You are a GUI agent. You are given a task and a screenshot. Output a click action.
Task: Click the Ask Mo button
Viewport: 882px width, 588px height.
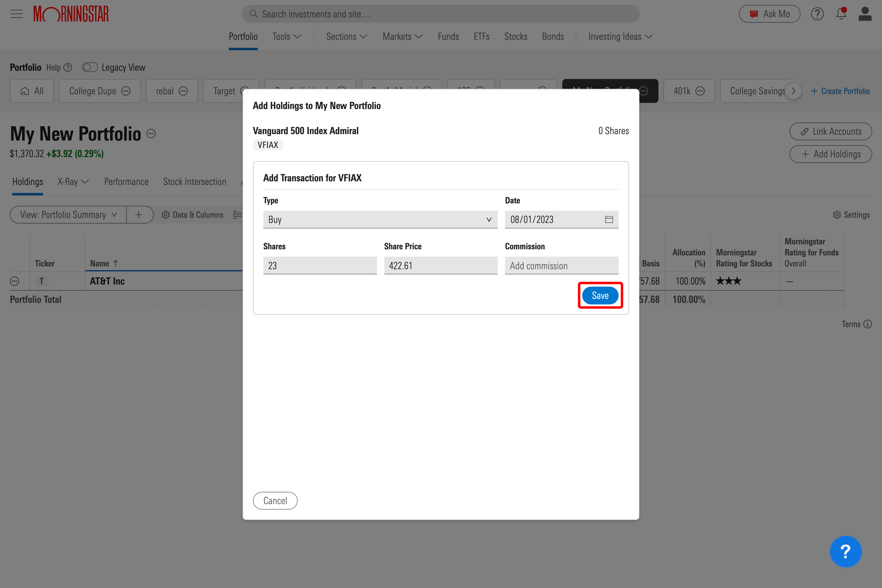(x=770, y=14)
